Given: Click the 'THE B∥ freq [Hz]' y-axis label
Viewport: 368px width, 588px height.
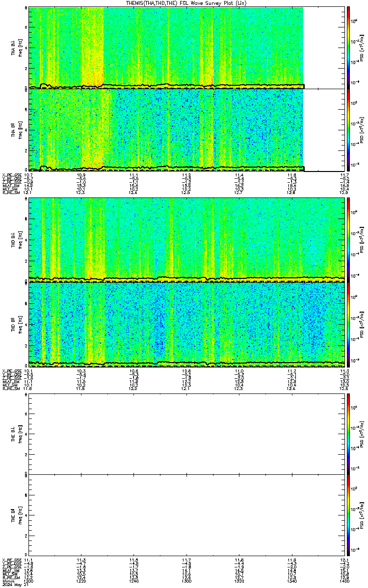Looking at the screenshot, I should pos(16,515).
